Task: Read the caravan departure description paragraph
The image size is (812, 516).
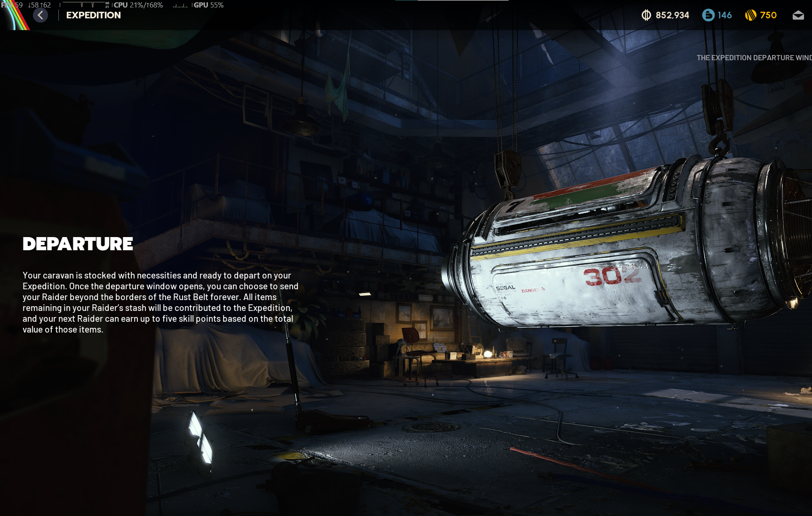Action: pos(160,302)
